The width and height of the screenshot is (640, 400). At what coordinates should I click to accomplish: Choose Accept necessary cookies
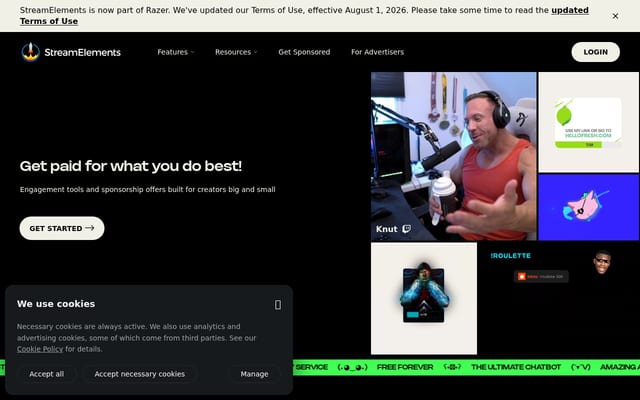pyautogui.click(x=140, y=374)
